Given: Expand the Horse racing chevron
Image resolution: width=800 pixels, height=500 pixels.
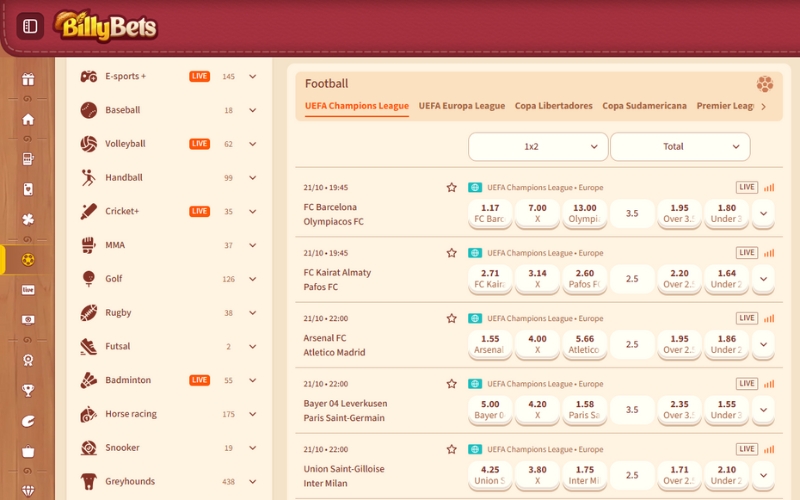Looking at the screenshot, I should [253, 414].
